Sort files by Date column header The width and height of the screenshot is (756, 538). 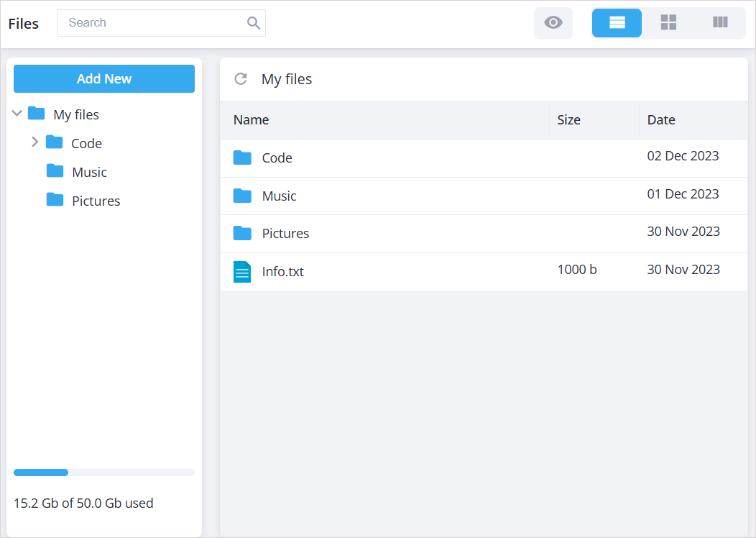661,120
